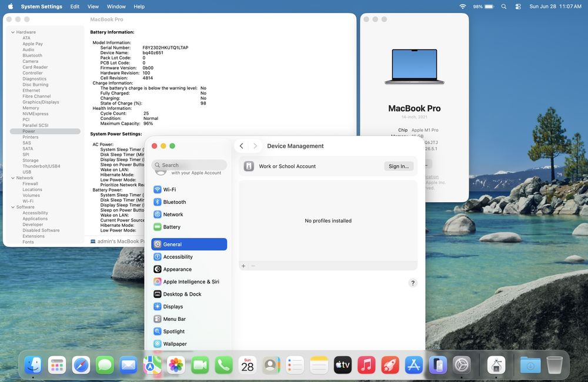588x382 pixels.
Task: Go forward with the right chevron
Action: (x=255, y=146)
